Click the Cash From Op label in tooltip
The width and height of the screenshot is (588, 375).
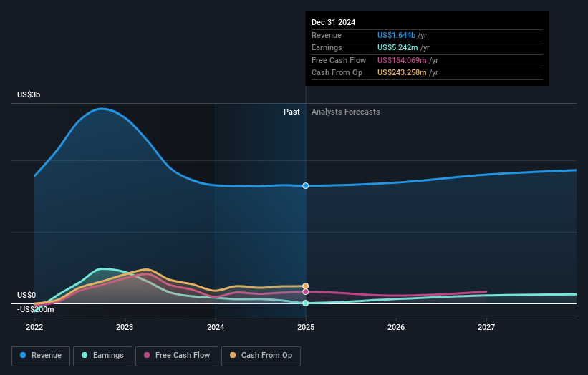(x=337, y=73)
